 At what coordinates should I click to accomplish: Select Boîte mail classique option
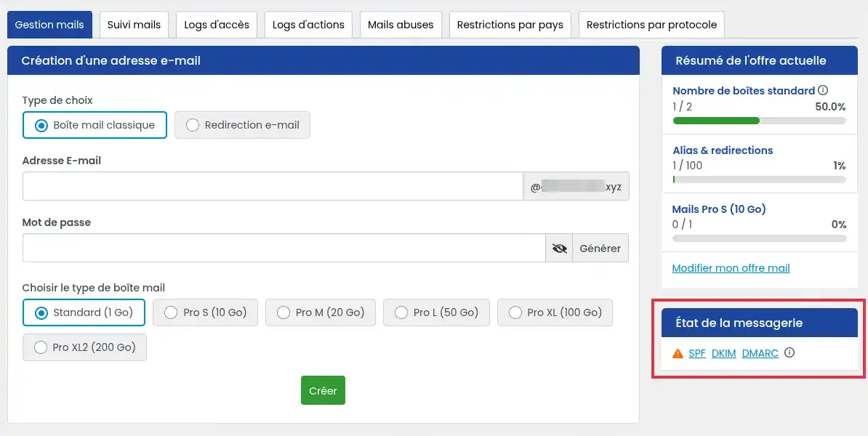pyautogui.click(x=95, y=125)
